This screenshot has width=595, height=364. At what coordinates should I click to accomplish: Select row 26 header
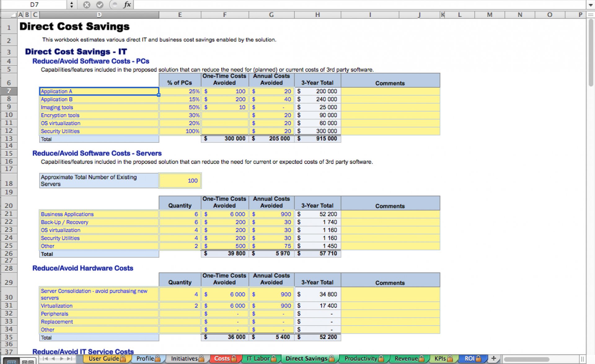point(9,253)
